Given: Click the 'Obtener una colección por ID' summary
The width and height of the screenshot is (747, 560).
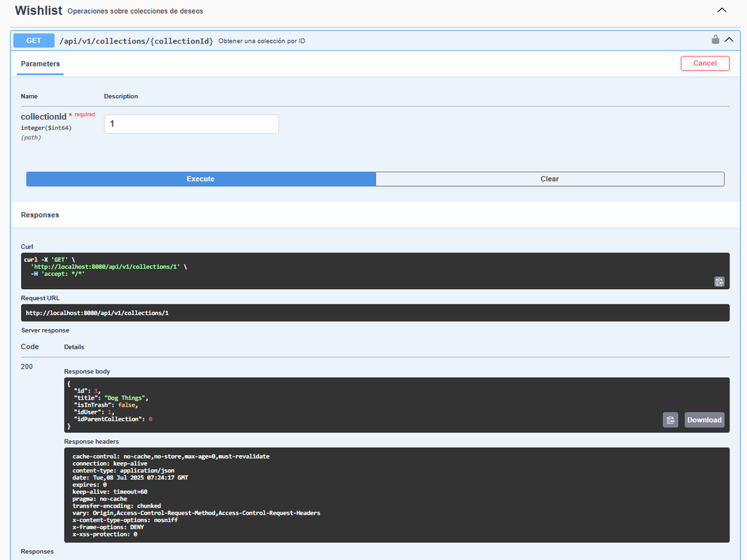Looking at the screenshot, I should pyautogui.click(x=262, y=41).
